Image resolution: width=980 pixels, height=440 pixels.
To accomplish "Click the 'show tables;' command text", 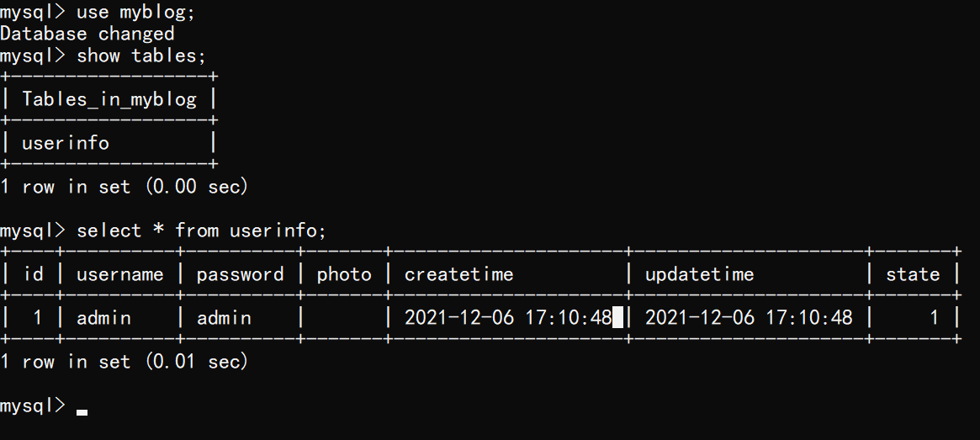I will point(141,56).
